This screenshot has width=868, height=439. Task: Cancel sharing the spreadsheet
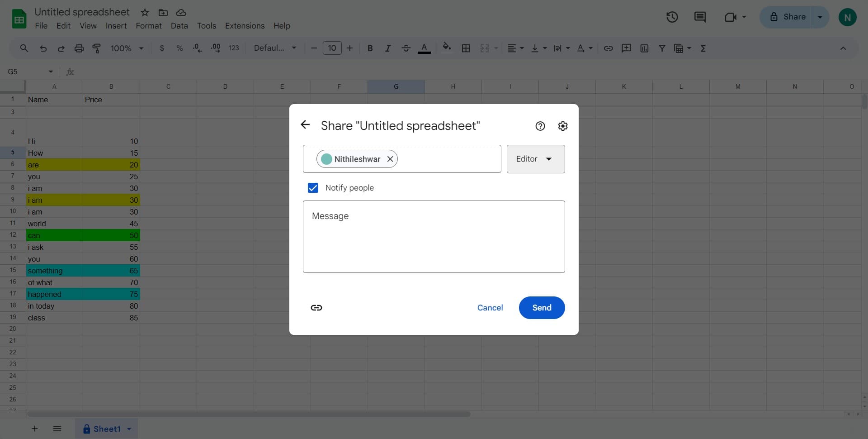tap(490, 308)
